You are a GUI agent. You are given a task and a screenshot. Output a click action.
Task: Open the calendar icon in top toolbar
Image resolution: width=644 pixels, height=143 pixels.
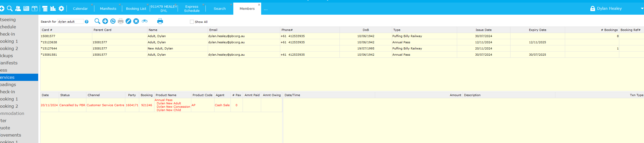click(35, 9)
